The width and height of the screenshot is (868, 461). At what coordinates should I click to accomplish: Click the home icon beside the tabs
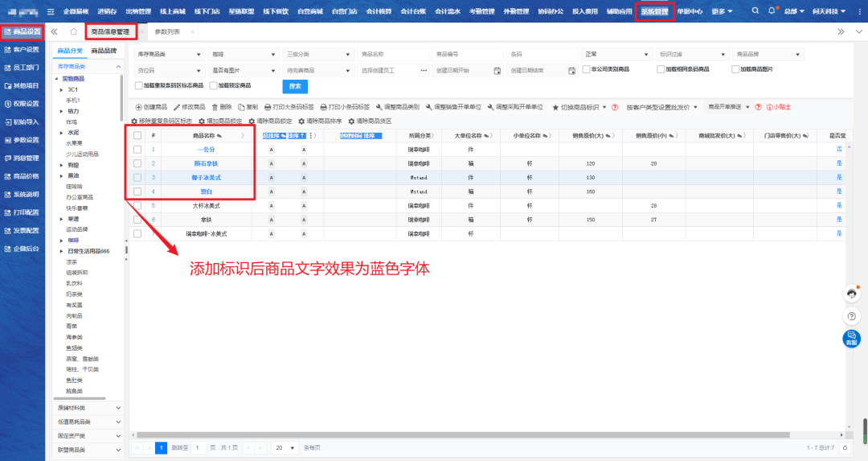pyautogui.click(x=73, y=31)
